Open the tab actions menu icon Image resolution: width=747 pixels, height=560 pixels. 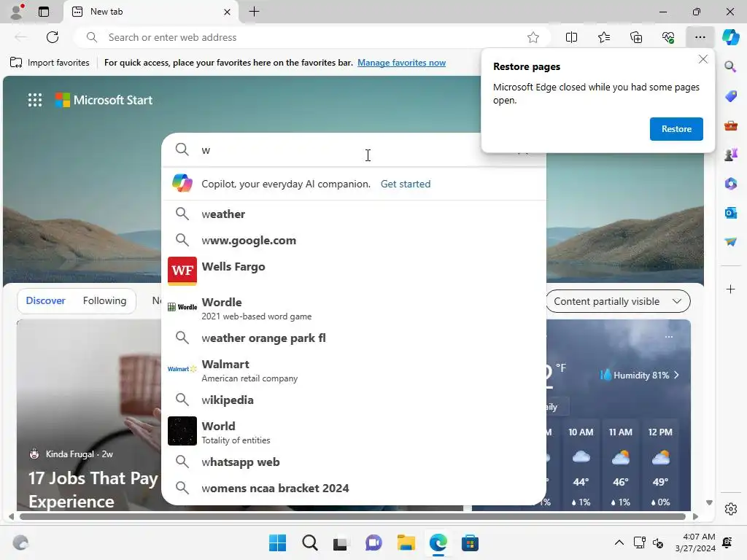[x=44, y=12]
